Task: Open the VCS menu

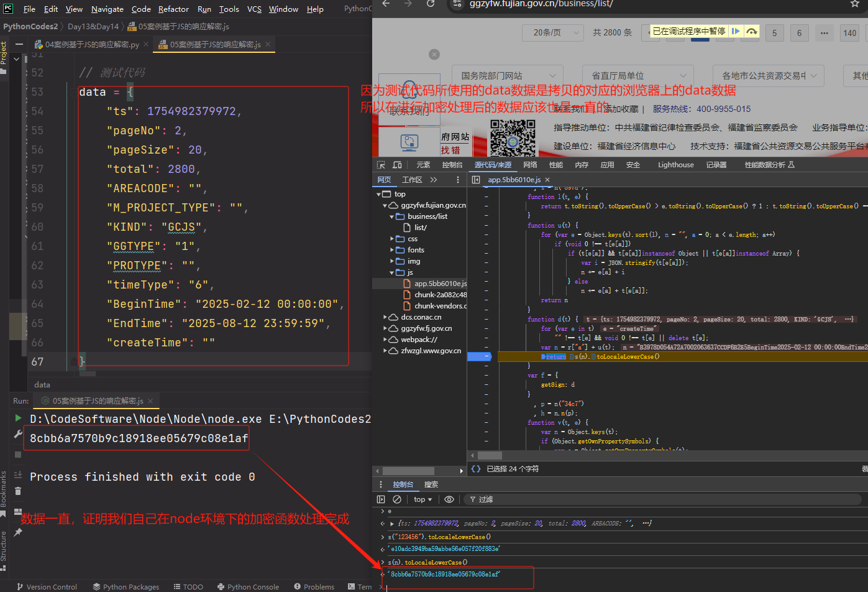Action: (x=254, y=9)
